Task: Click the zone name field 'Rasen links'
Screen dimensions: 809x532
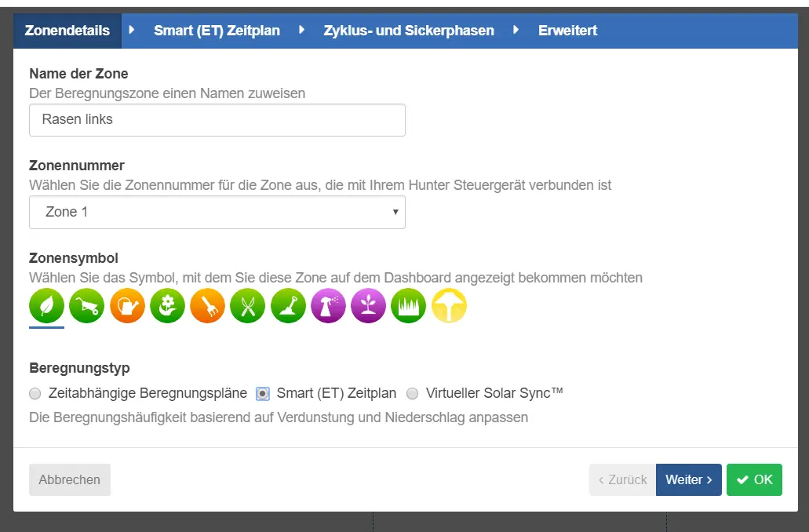Action: (x=217, y=120)
